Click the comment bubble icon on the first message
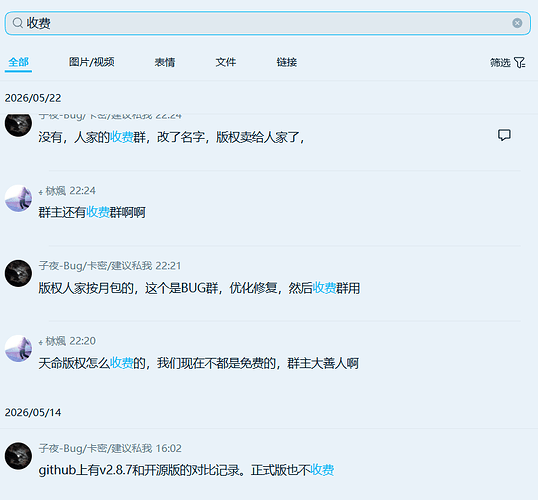 coord(504,135)
